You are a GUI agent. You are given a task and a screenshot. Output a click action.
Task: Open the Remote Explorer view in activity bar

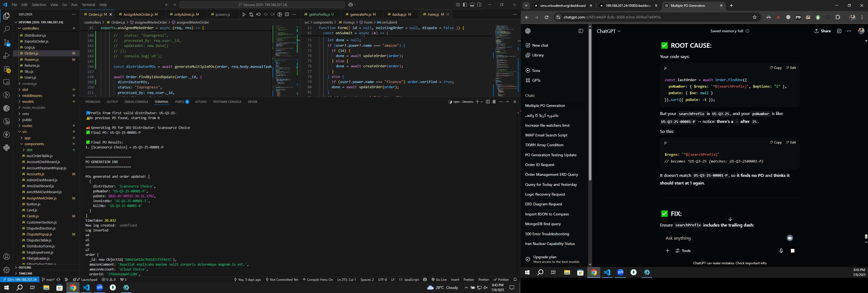[x=7, y=82]
